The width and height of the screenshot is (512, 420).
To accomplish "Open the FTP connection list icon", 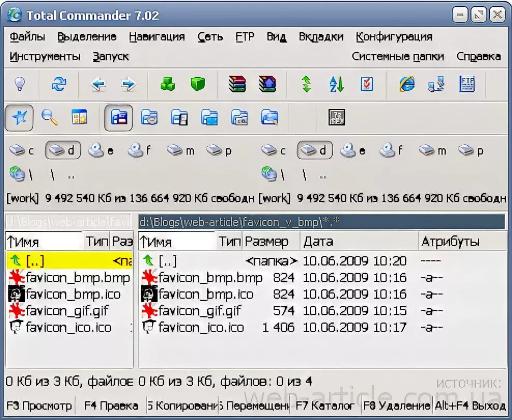I will tap(466, 85).
